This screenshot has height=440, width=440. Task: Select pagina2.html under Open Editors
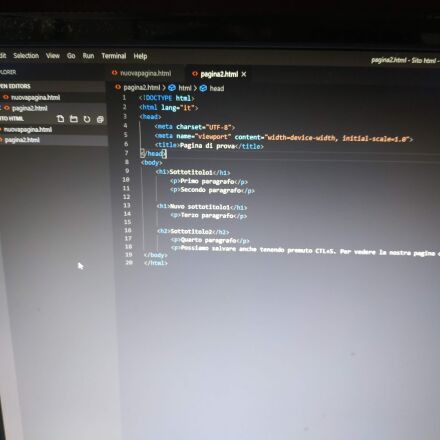[x=30, y=108]
